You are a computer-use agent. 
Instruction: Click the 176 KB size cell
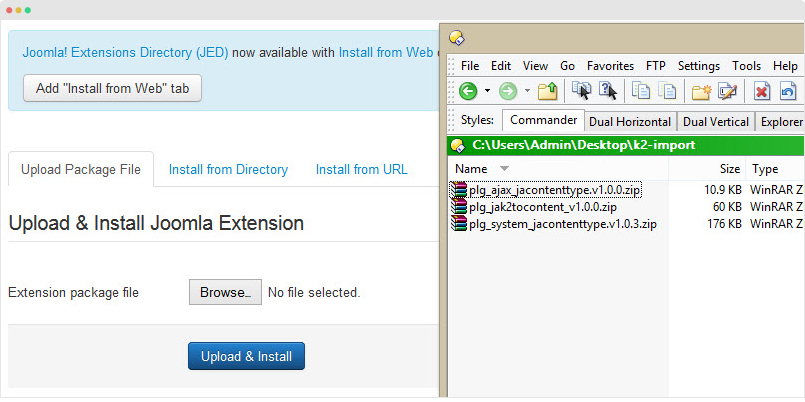[724, 223]
